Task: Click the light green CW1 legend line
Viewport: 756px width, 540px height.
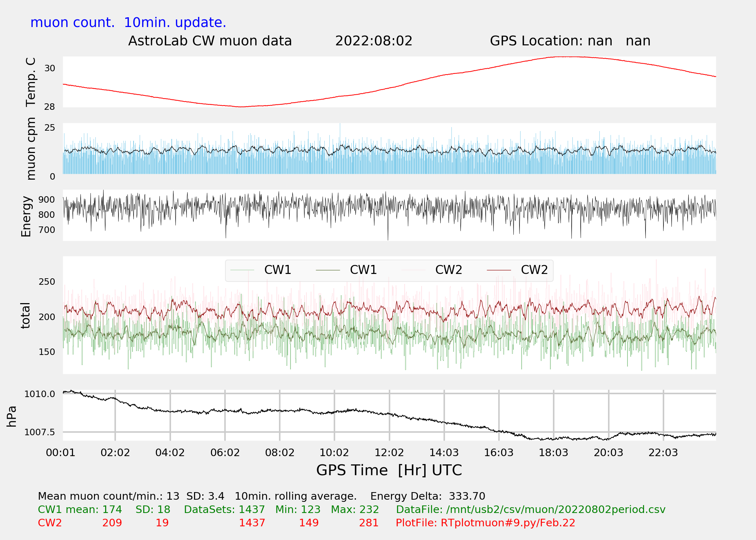Action: (x=242, y=270)
